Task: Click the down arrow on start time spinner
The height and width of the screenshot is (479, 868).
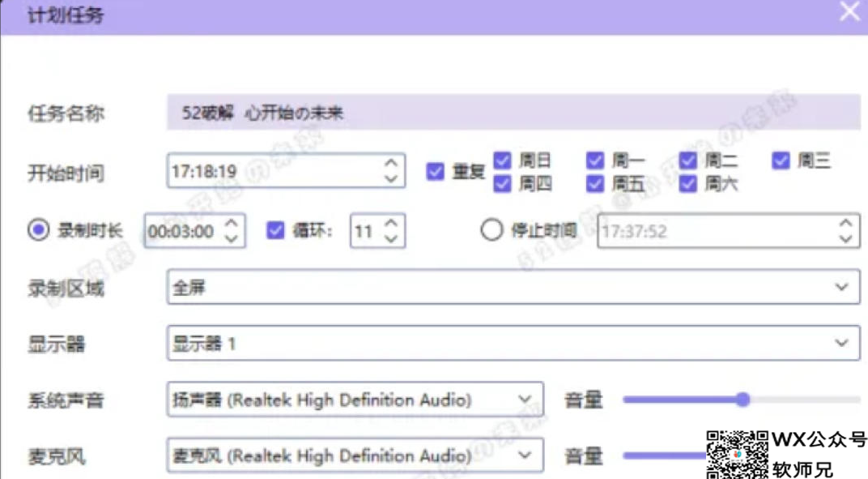Action: click(391, 178)
